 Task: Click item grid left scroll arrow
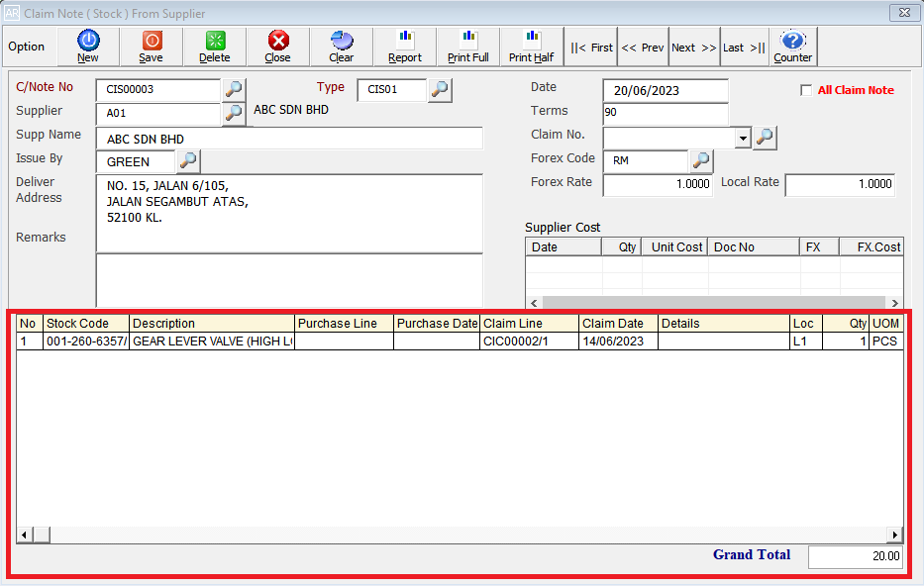click(24, 535)
